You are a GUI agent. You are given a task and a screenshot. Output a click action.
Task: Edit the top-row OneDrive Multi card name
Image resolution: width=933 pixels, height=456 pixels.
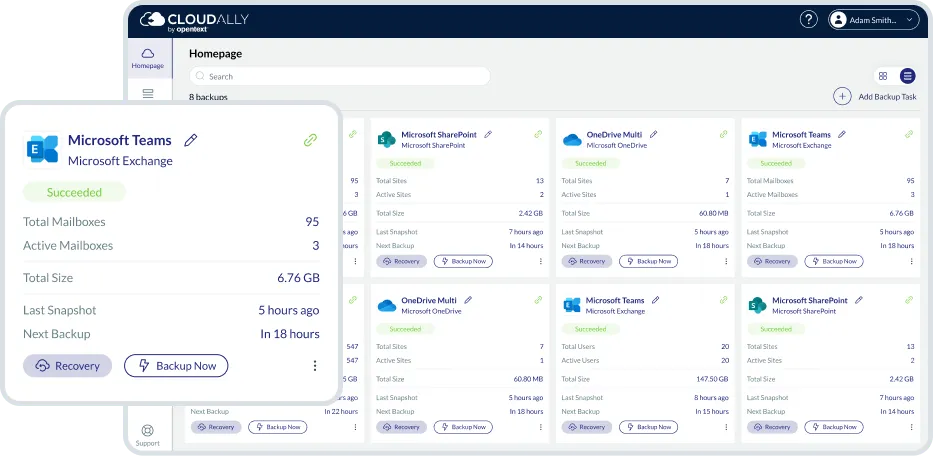point(653,135)
